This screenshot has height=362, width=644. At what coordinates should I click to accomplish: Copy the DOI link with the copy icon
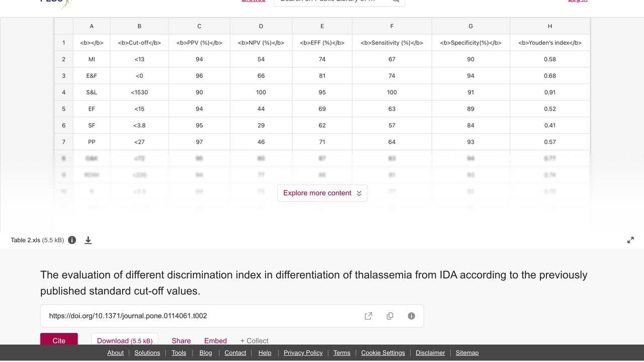click(x=390, y=316)
